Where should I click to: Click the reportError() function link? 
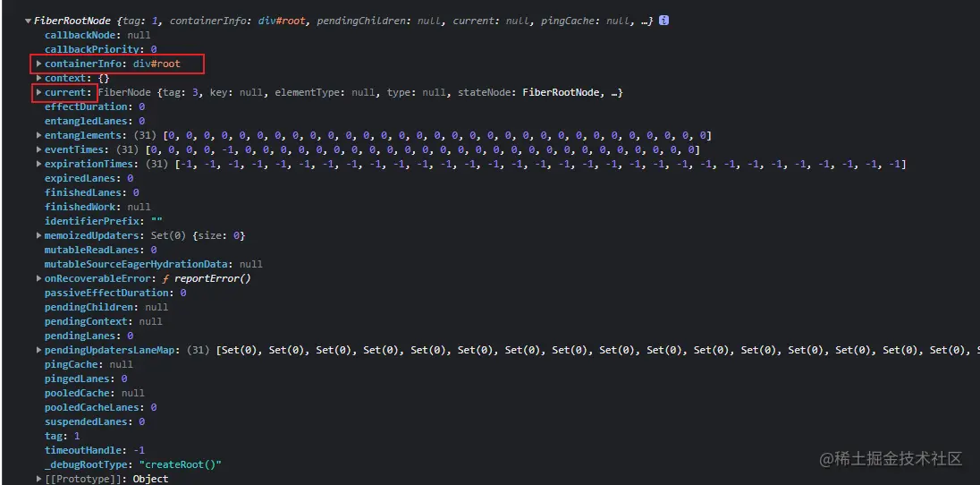213,278
